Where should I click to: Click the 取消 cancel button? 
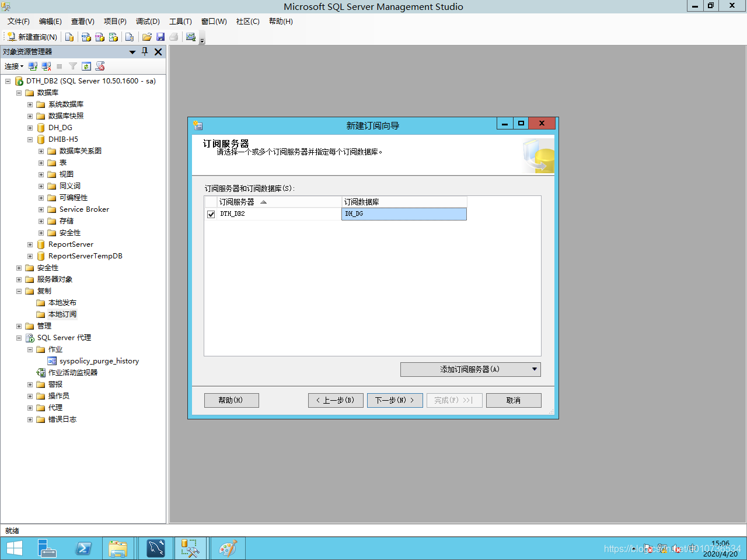(514, 400)
